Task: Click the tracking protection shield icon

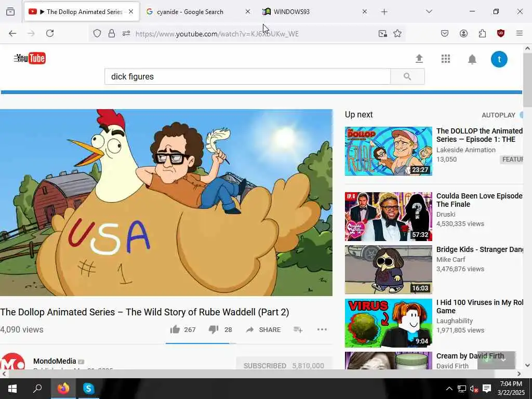Action: click(x=97, y=34)
